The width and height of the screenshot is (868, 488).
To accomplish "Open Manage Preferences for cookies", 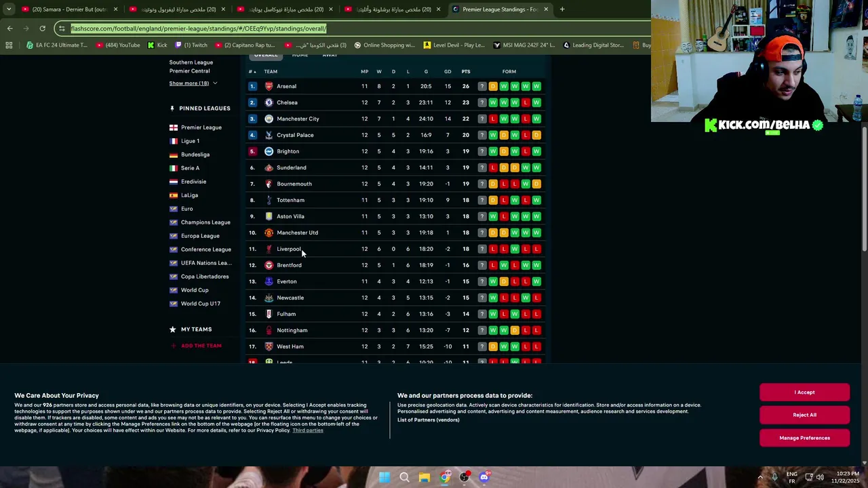I will click(x=805, y=438).
